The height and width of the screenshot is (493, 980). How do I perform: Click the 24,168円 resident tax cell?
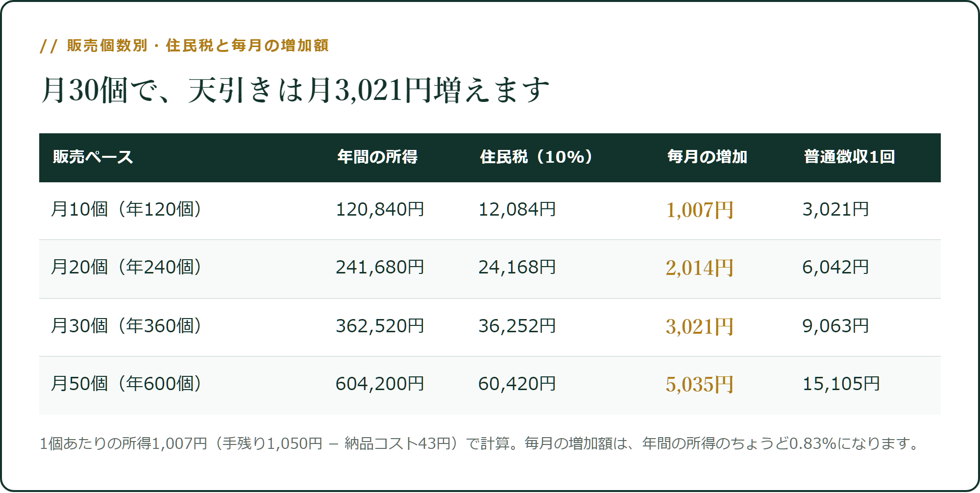coord(517,267)
